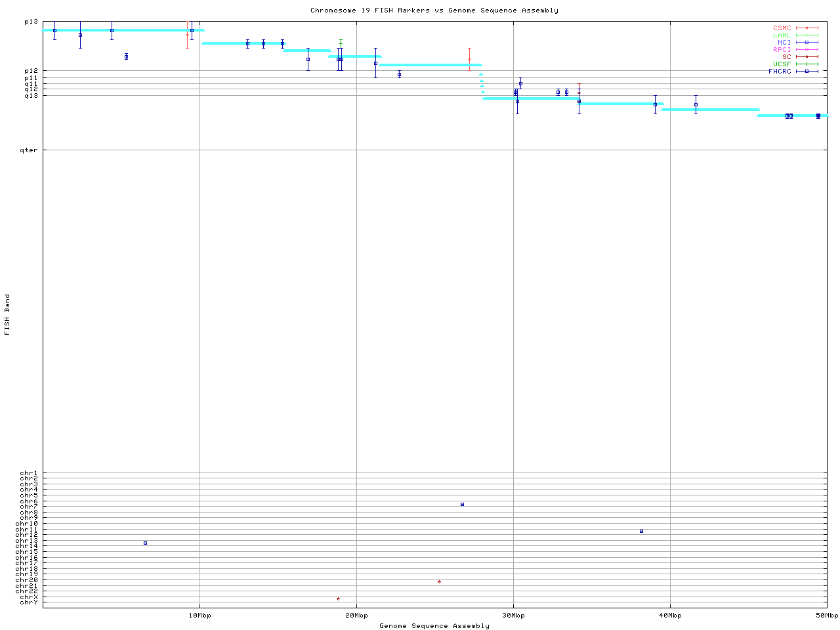The image size is (840, 630).
Task: Click the SC legend label
Action: pyautogui.click(x=786, y=57)
